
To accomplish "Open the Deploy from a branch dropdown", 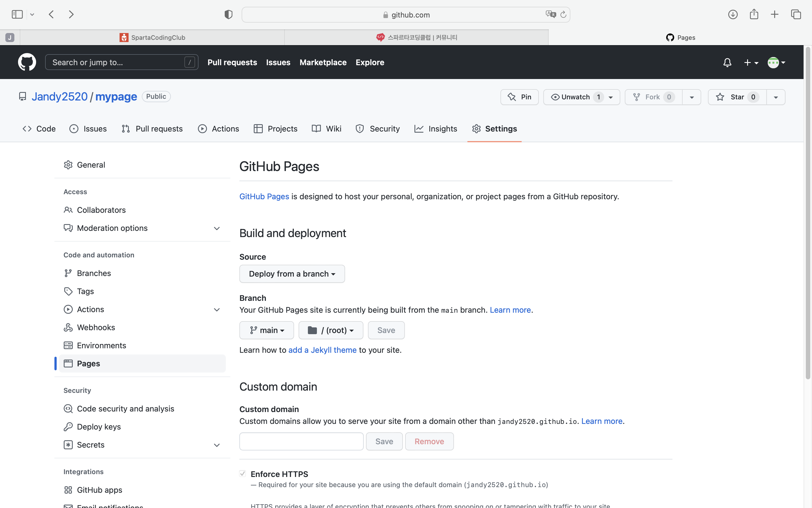I will click(x=292, y=274).
